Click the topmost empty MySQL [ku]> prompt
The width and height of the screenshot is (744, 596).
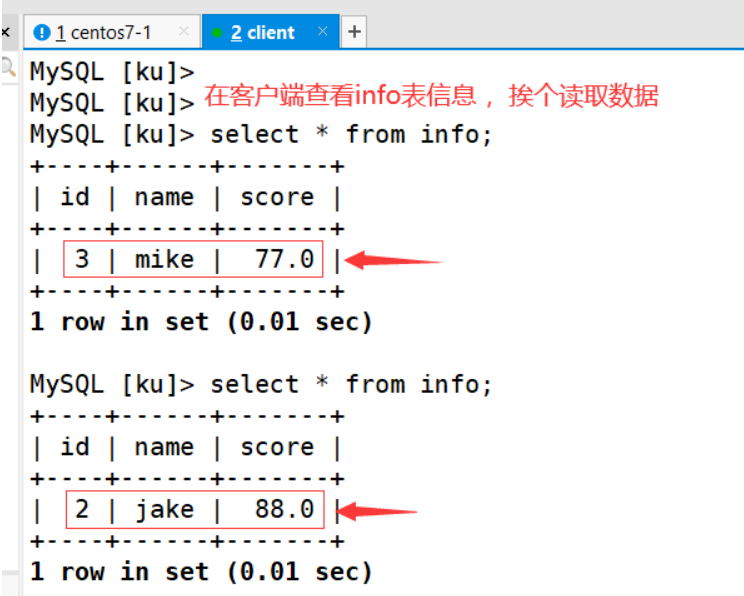[x=112, y=72]
